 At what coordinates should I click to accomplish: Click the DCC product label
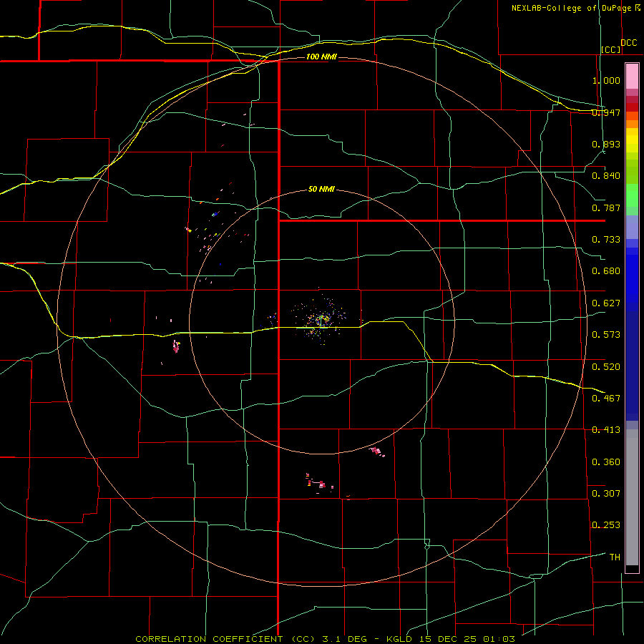coord(629,43)
